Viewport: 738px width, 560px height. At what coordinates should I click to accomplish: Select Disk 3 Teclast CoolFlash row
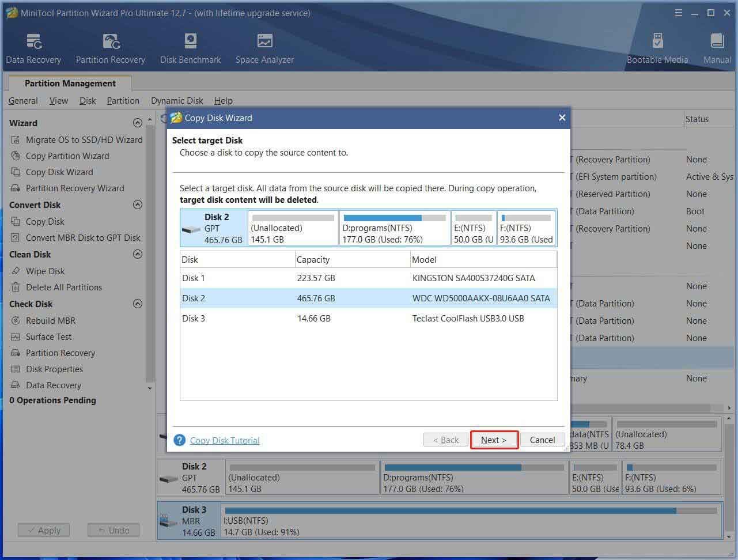pos(369,319)
